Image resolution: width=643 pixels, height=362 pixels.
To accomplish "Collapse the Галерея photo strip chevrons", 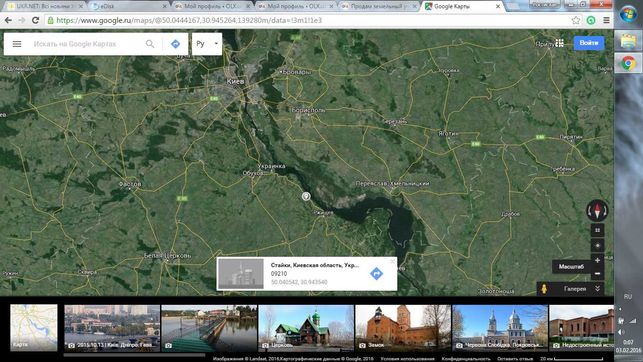I will click(x=597, y=289).
